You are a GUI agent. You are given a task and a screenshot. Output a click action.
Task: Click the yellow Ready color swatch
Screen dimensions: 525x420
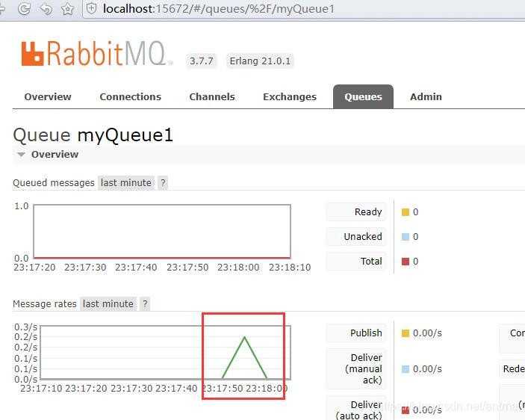click(406, 212)
